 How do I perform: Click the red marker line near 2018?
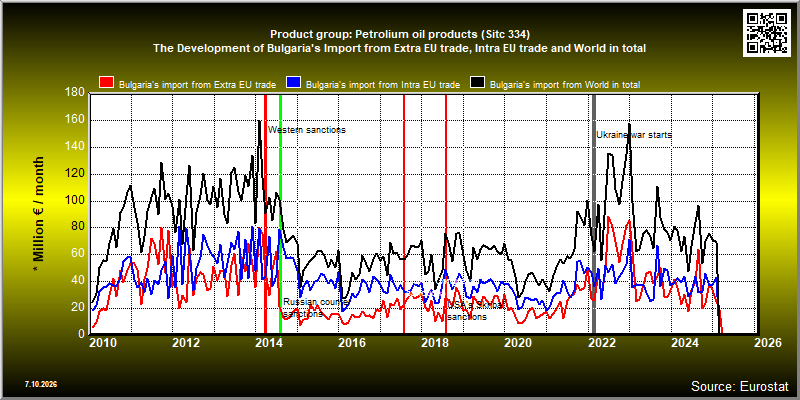(446, 214)
